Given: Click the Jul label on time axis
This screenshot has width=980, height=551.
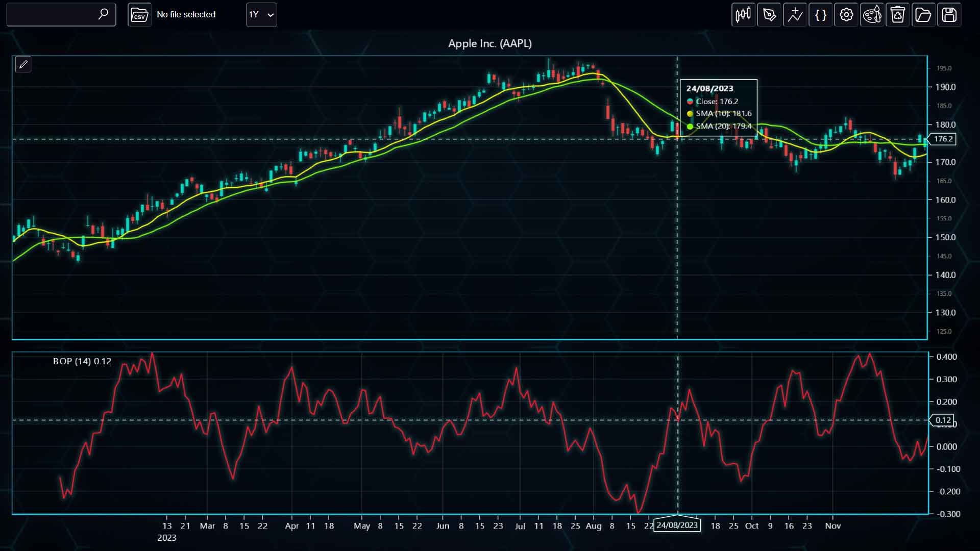Looking at the screenshot, I should pos(520,526).
